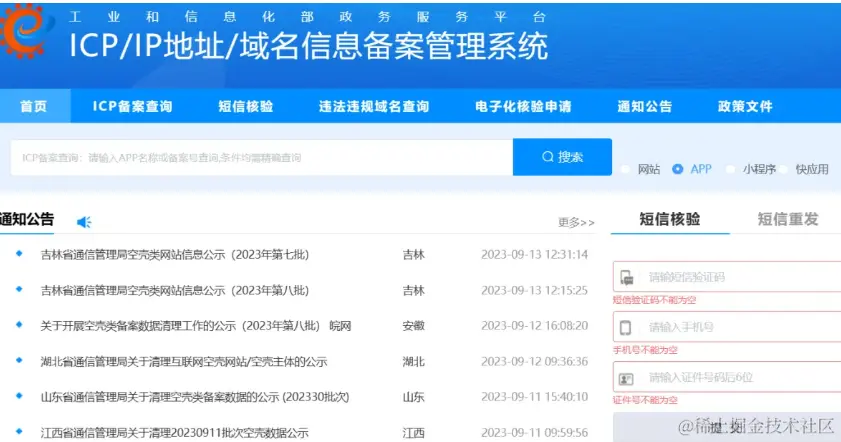This screenshot has height=442, width=841.
Task: Select the 网站 radio option
Action: [x=625, y=169]
